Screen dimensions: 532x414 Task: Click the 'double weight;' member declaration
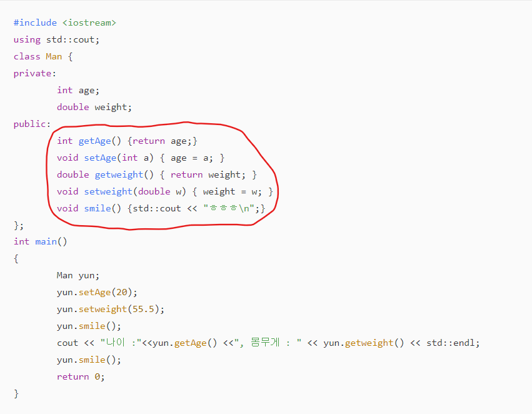pyautogui.click(x=94, y=107)
